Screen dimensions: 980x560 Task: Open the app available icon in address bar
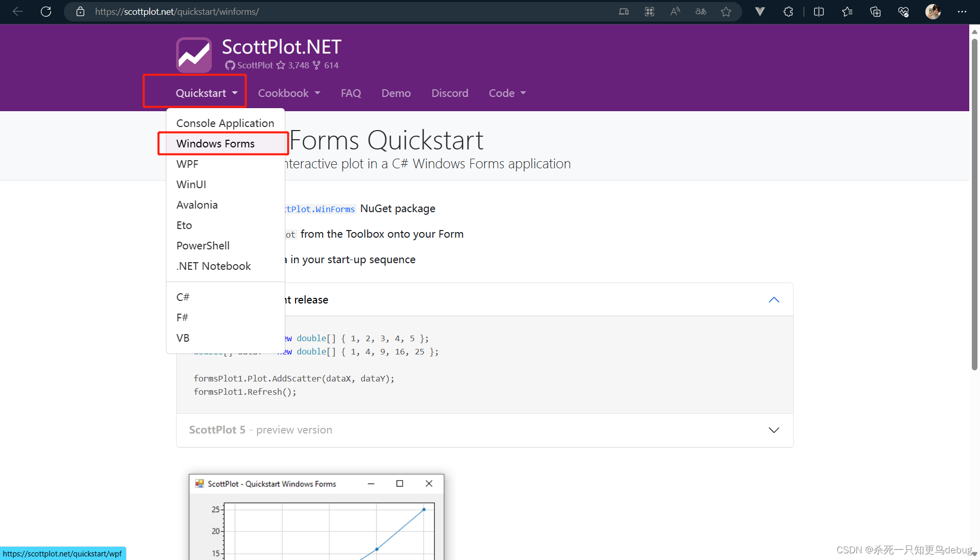[624, 11]
